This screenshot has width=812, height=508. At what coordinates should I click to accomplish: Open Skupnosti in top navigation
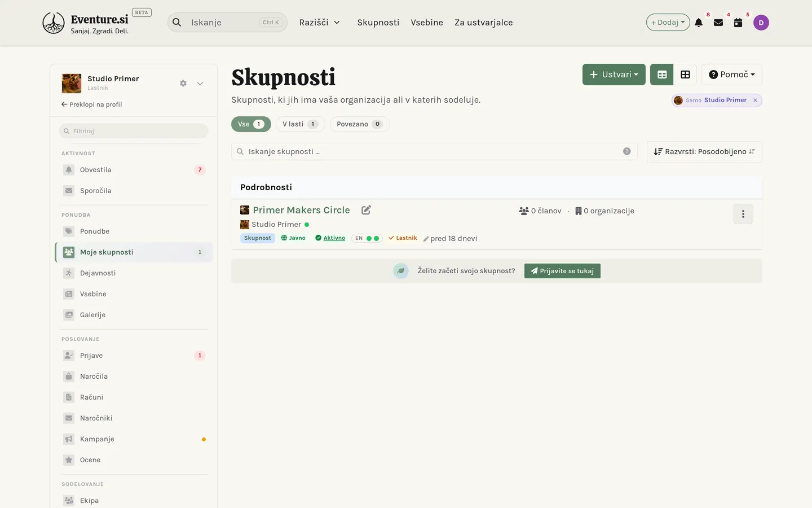378,23
